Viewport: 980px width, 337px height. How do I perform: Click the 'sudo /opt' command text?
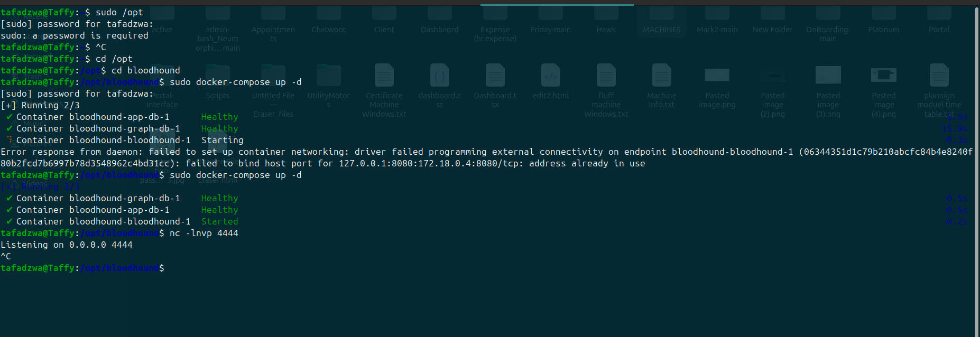(x=119, y=12)
